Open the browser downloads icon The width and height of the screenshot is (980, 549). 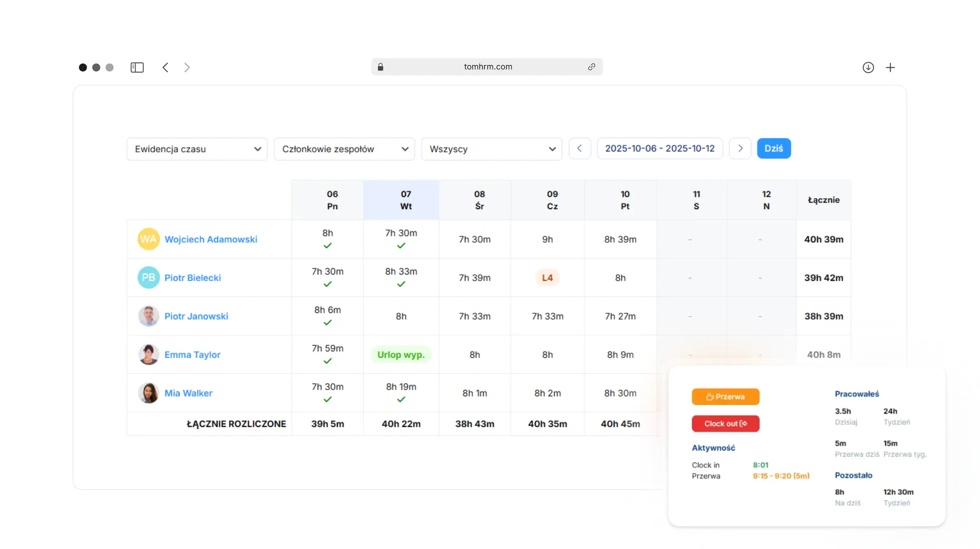(868, 67)
